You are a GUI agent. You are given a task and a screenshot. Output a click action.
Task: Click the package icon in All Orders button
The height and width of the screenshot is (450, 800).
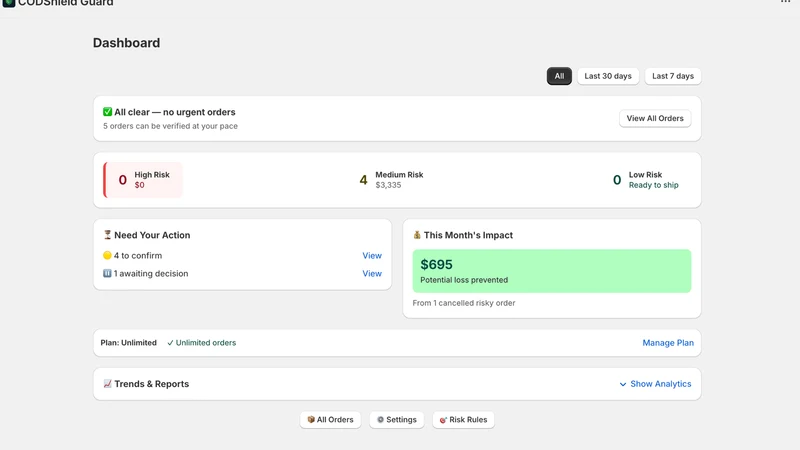click(311, 419)
